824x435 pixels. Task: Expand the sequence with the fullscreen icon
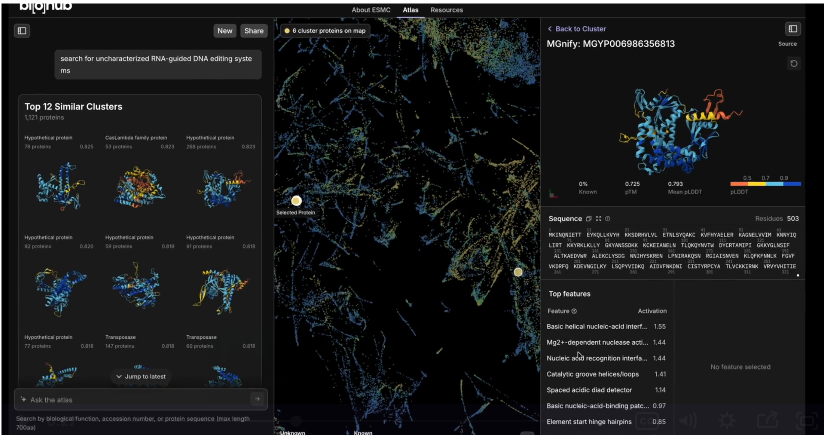click(598, 219)
